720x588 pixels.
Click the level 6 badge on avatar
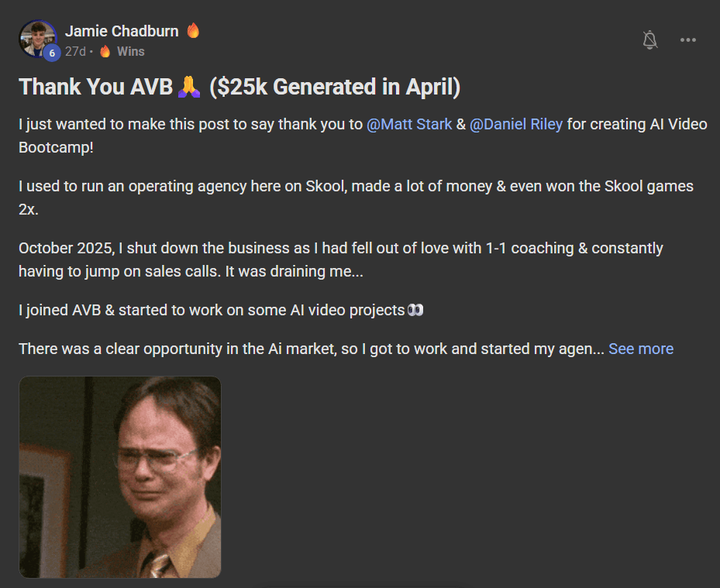52,53
